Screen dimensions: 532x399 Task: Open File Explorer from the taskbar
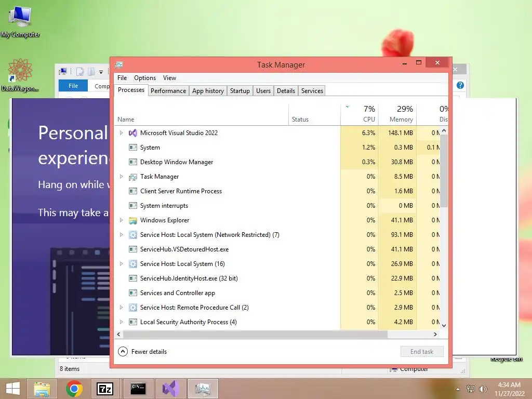(42, 389)
